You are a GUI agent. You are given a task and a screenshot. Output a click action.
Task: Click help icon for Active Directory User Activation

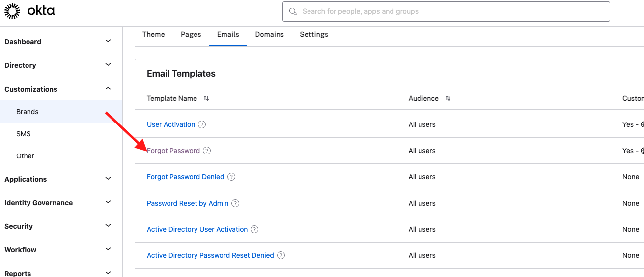[254, 229]
